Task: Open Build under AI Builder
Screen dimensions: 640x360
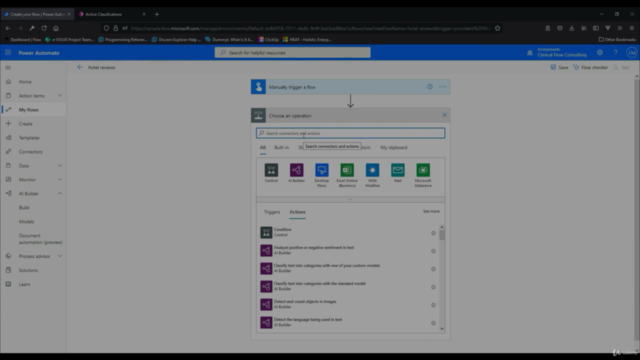Action: pos(24,207)
